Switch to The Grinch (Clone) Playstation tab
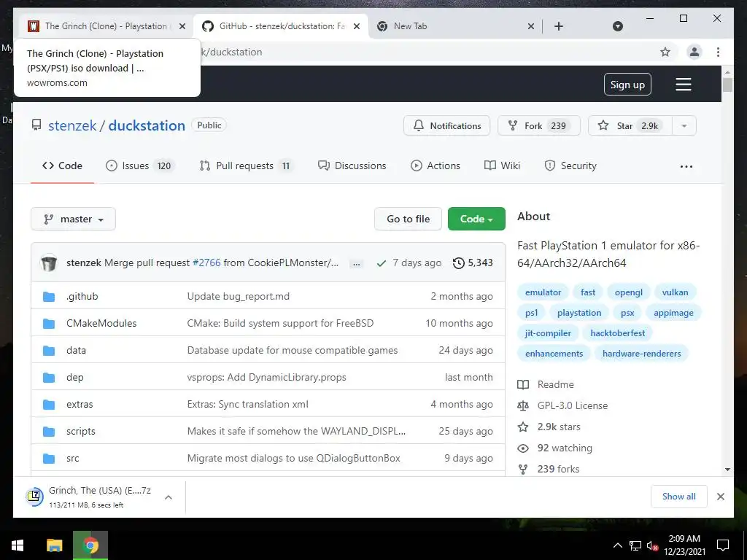The height and width of the screenshot is (560, 747). [105, 26]
